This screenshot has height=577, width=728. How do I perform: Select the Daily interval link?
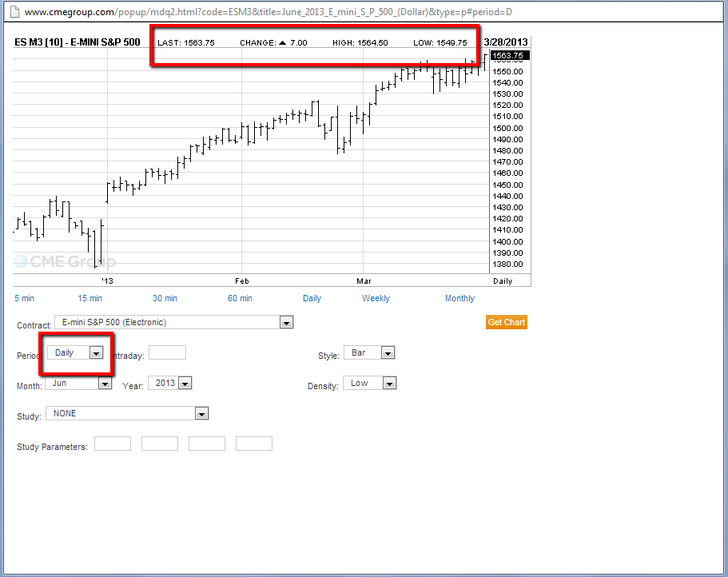(312, 298)
